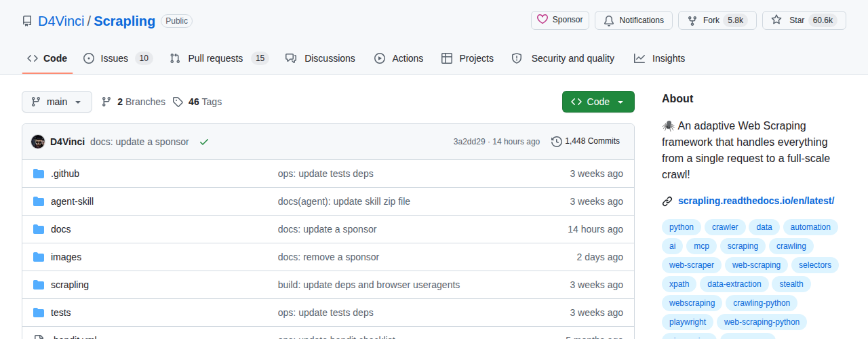Open the scrapling folder
The height and width of the screenshot is (339, 868).
pyautogui.click(x=70, y=285)
